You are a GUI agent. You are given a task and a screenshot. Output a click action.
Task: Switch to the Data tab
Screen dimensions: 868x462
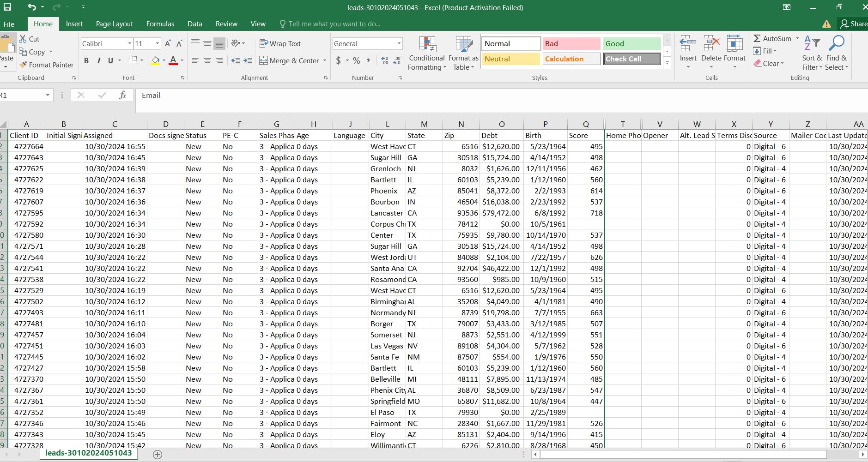(194, 24)
